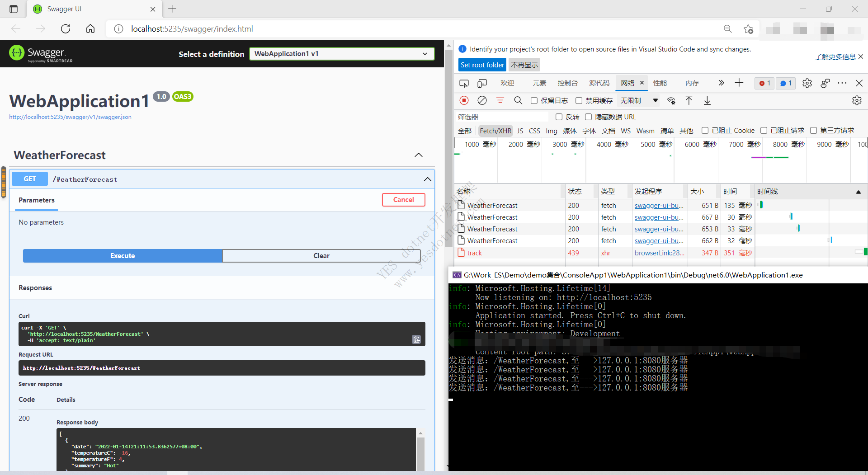Open network conditions wifi icon

pos(671,100)
